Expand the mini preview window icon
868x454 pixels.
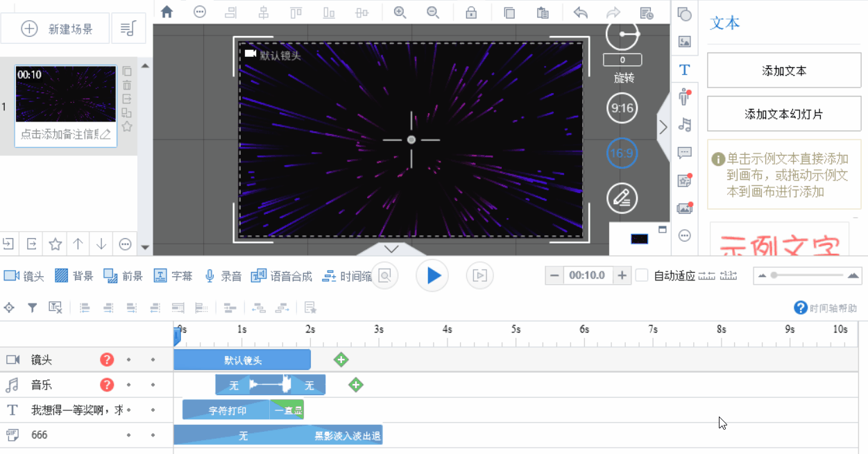[x=662, y=229]
